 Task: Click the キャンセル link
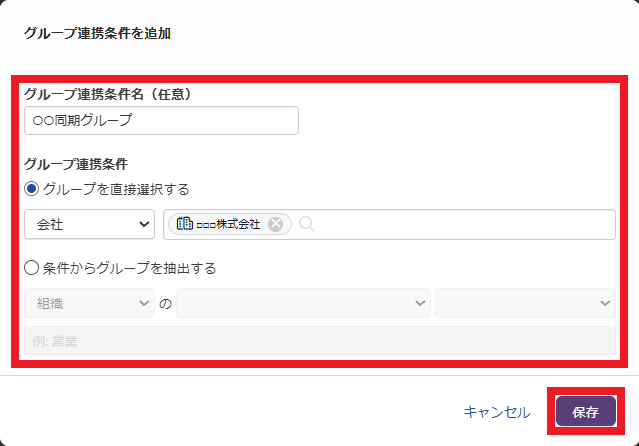pos(497,412)
